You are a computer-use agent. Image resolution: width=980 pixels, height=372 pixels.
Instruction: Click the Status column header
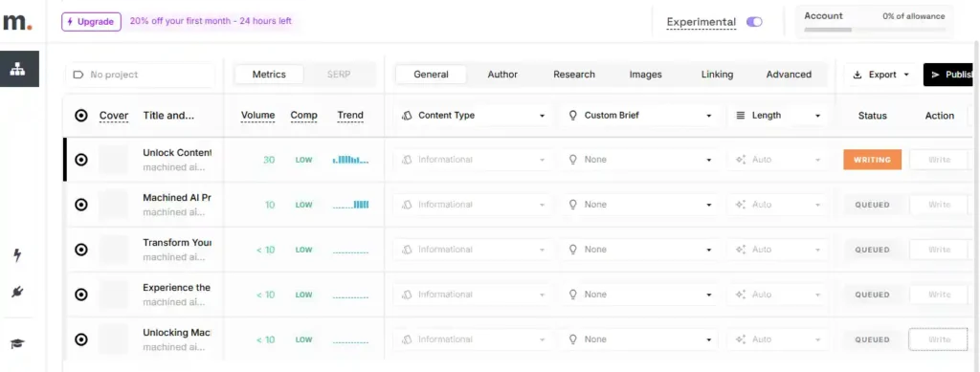coord(873,116)
